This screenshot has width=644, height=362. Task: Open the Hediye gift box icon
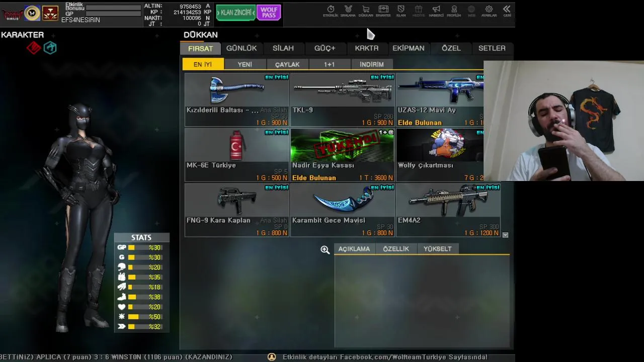[419, 11]
